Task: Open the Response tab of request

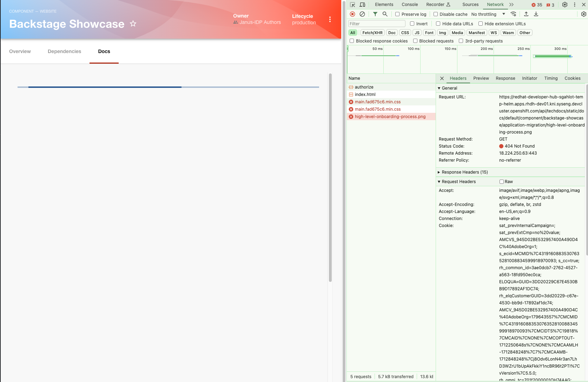Action: [506, 78]
